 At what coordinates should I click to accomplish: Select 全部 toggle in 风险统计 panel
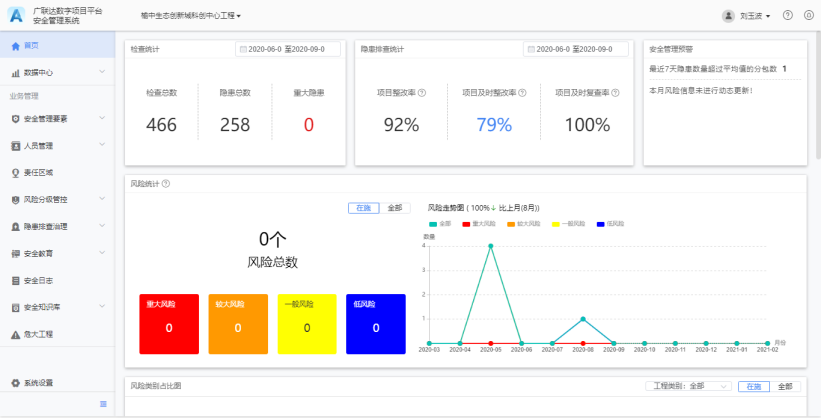point(395,208)
